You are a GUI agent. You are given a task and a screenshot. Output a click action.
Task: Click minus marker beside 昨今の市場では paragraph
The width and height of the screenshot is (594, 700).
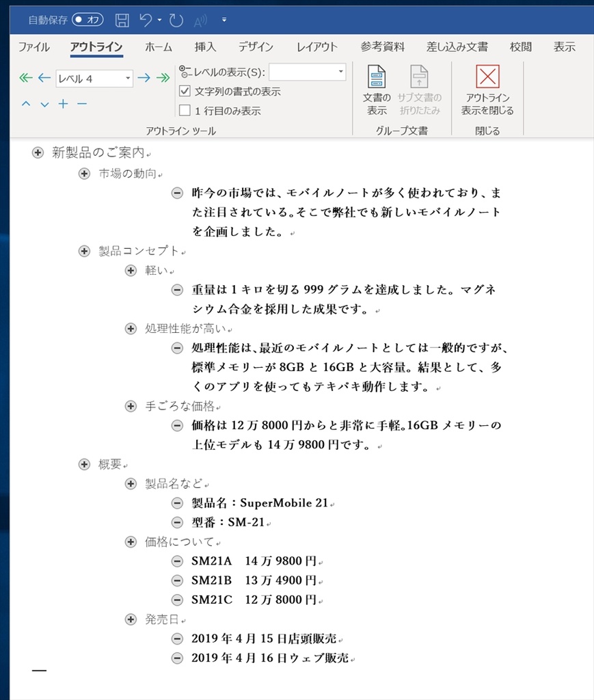click(177, 193)
